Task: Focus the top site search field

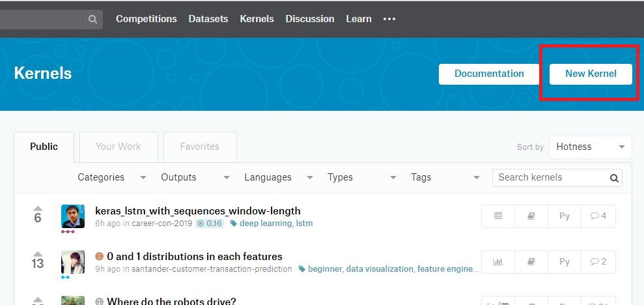Action: click(x=41, y=20)
